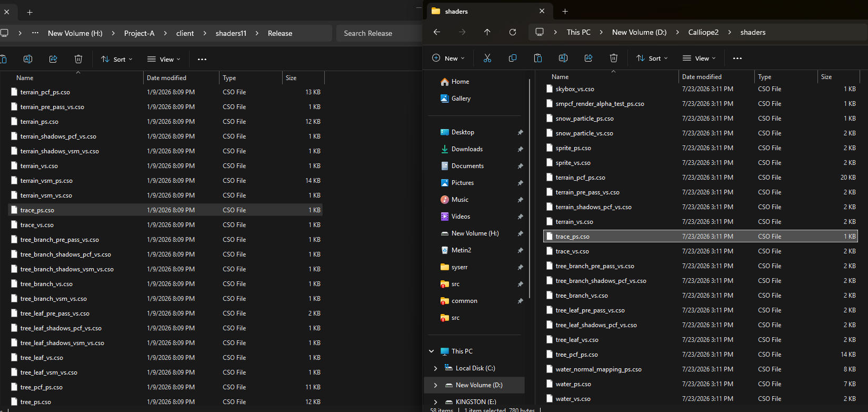The height and width of the screenshot is (412, 868).
Task: Go up one folder level with Up arrow
Action: pyautogui.click(x=487, y=32)
